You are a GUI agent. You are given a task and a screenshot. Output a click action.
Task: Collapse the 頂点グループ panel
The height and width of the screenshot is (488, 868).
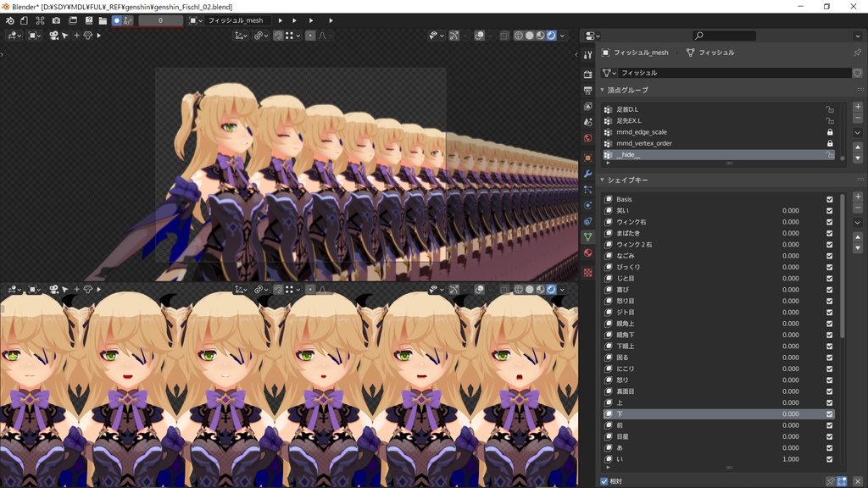coord(603,90)
